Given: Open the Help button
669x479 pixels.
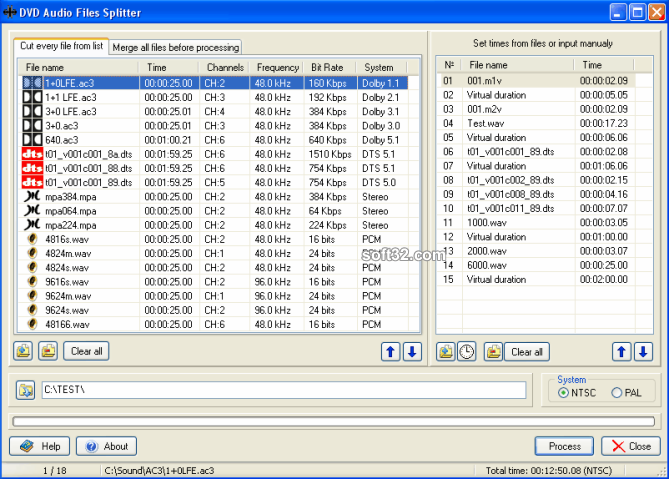Looking at the screenshot, I should pyautogui.click(x=40, y=446).
